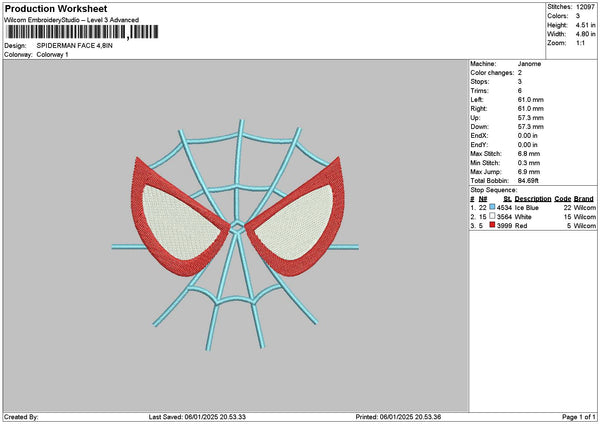Viewport: 600px width, 424px height.
Task: Click the 'Trims:' label
Action: point(479,91)
